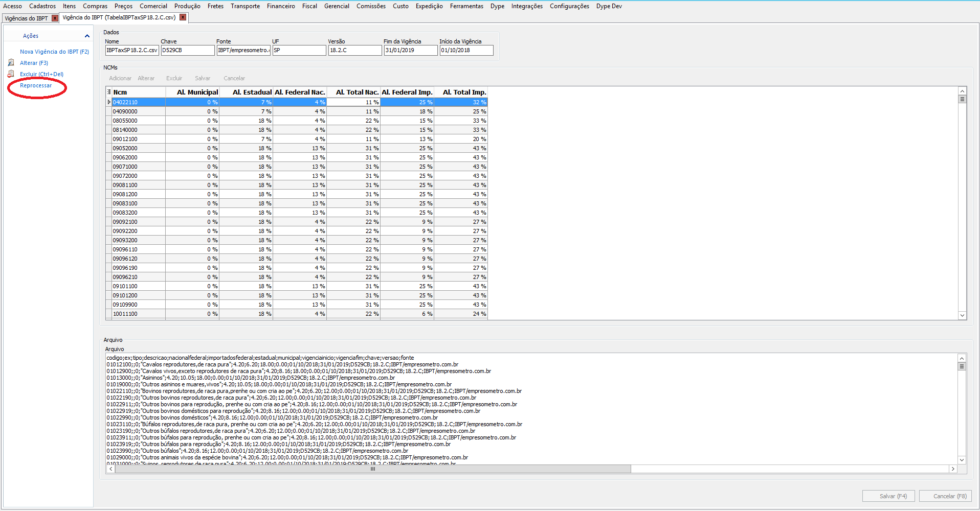The width and height of the screenshot is (980, 511).
Task: Collapse the Ações panel
Action: click(x=87, y=36)
